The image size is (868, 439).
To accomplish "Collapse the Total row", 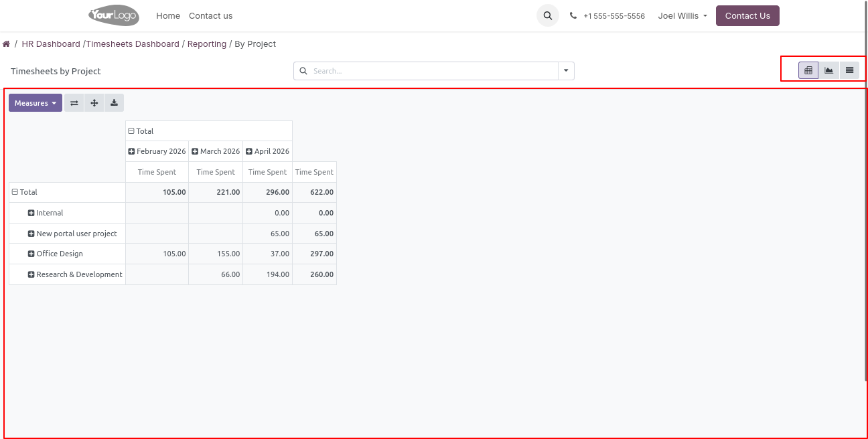I will click(15, 192).
